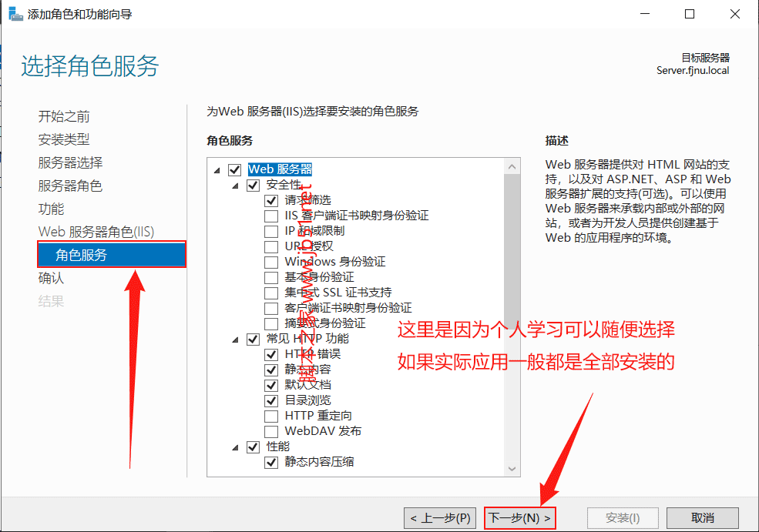
Task: Disable 目录浏览
Action: pyautogui.click(x=271, y=400)
